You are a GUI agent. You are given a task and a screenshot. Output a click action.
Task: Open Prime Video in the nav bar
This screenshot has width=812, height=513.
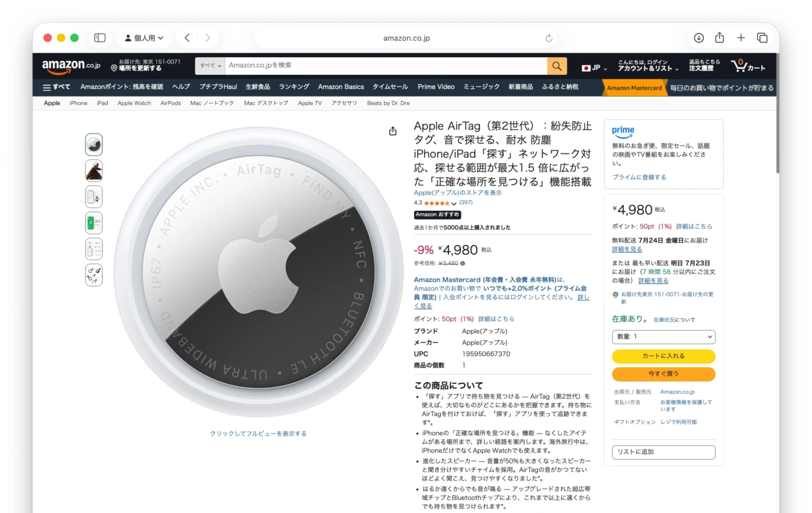[436, 87]
